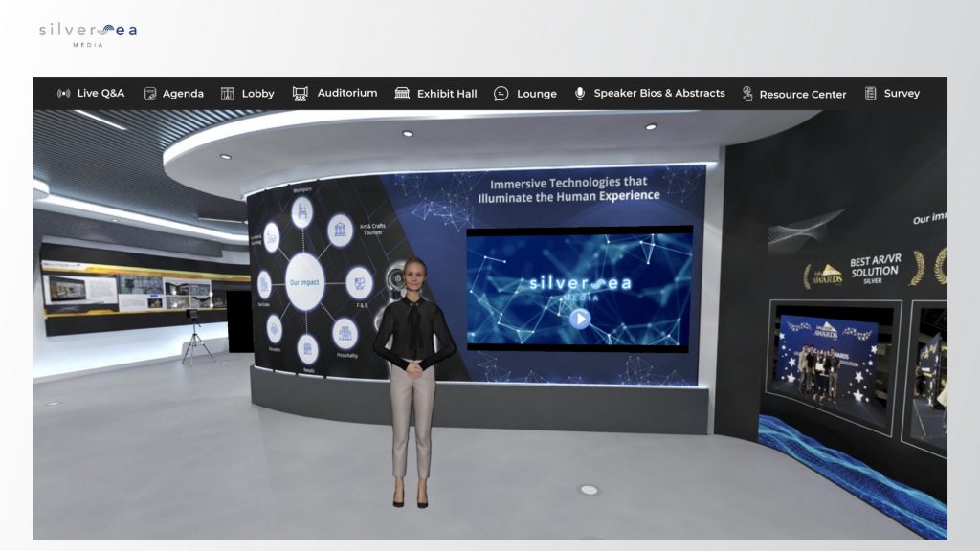Click the Auditorium seating icon

[300, 94]
